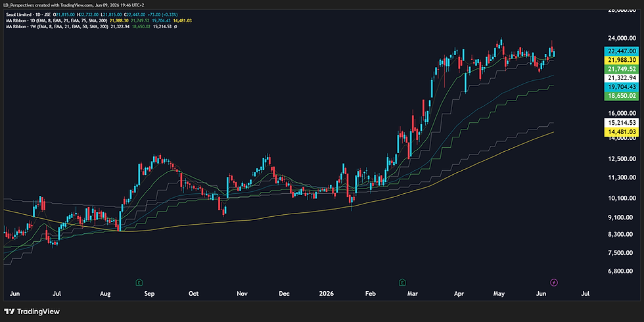Open the TradingView logo at bottom left
Screen dimensions: 644x322
point(32,311)
